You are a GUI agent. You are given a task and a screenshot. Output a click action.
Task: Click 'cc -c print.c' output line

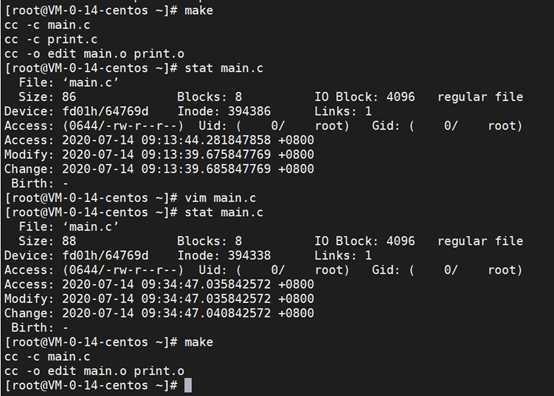point(51,39)
